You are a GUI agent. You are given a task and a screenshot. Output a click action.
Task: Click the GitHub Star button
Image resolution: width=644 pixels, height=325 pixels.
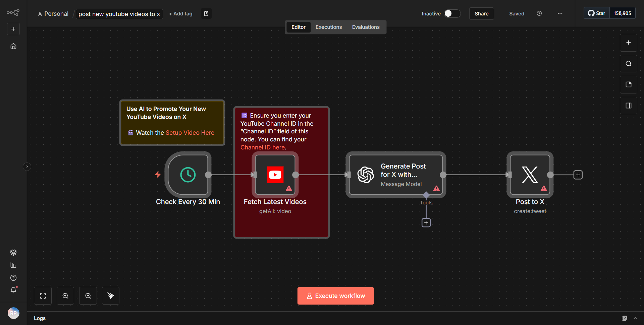tap(596, 13)
